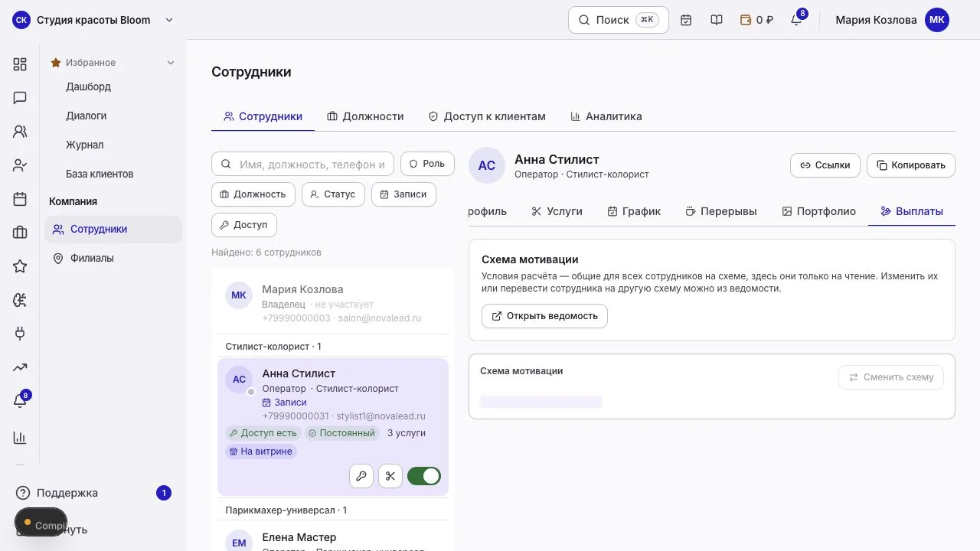Collapse the Избранное section
Screen dimensions: 980x551
click(171, 63)
